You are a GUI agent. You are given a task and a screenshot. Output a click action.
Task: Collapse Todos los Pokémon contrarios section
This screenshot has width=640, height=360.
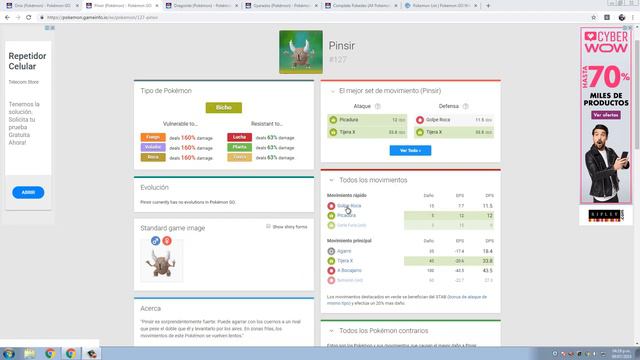(x=331, y=331)
